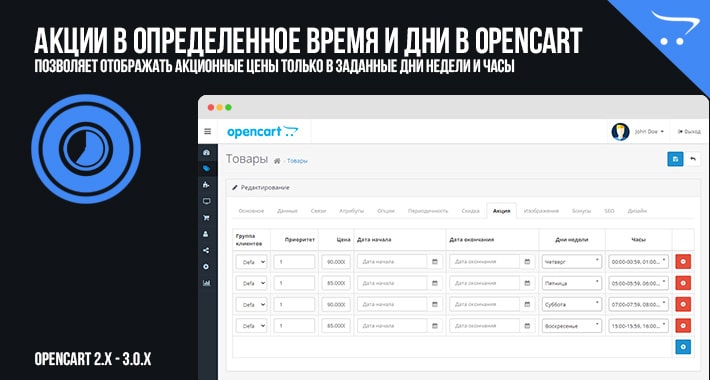
Task: Open the Суббота day-of-week dropdown
Action: (x=571, y=304)
